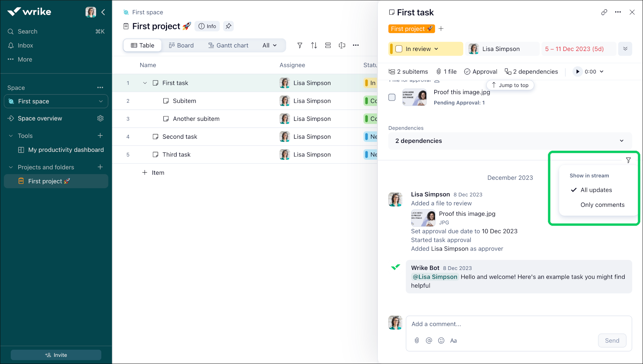Image resolution: width=643 pixels, height=364 pixels.
Task: Open space settings gear icon
Action: coord(101,118)
